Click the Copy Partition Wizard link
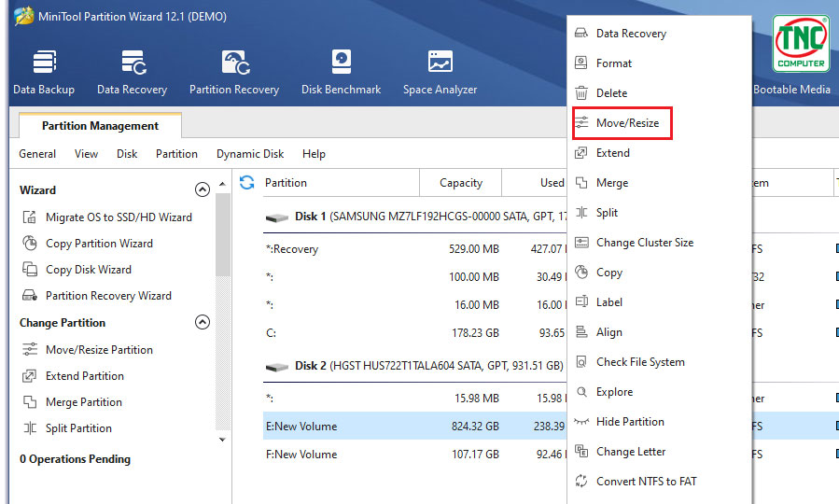Viewport: 839px width, 504px height. click(x=99, y=244)
